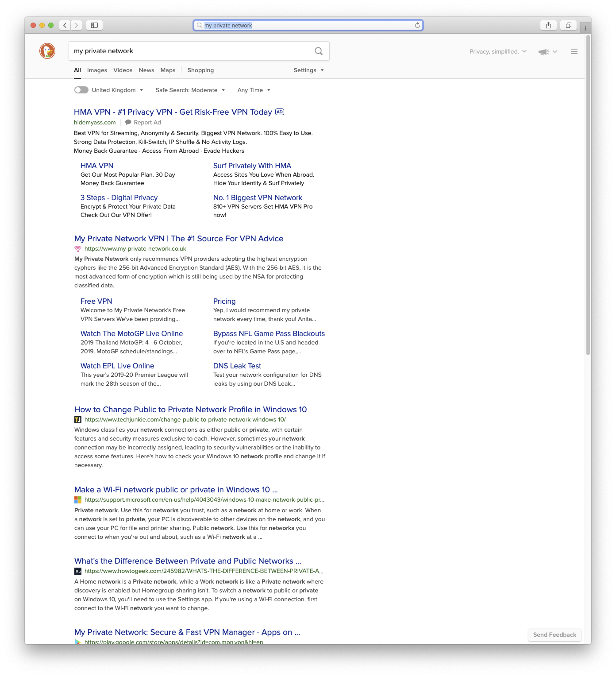Open the Settings dropdown

pos(309,70)
